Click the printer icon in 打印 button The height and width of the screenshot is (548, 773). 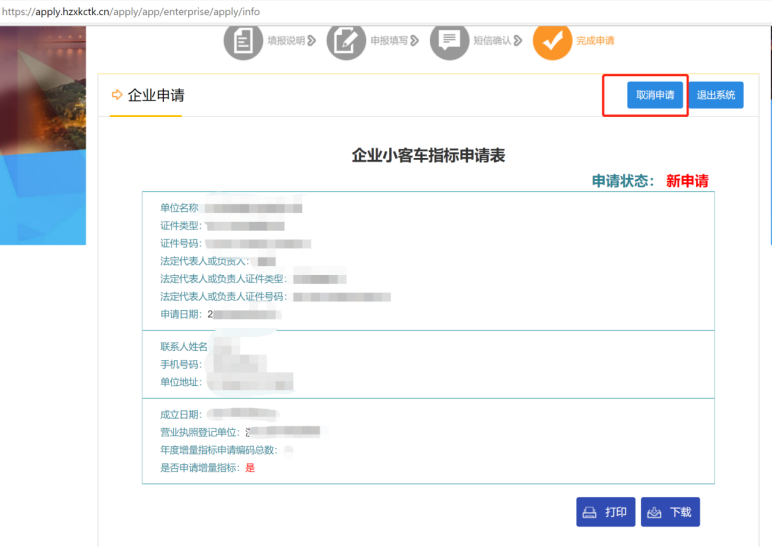(x=590, y=512)
